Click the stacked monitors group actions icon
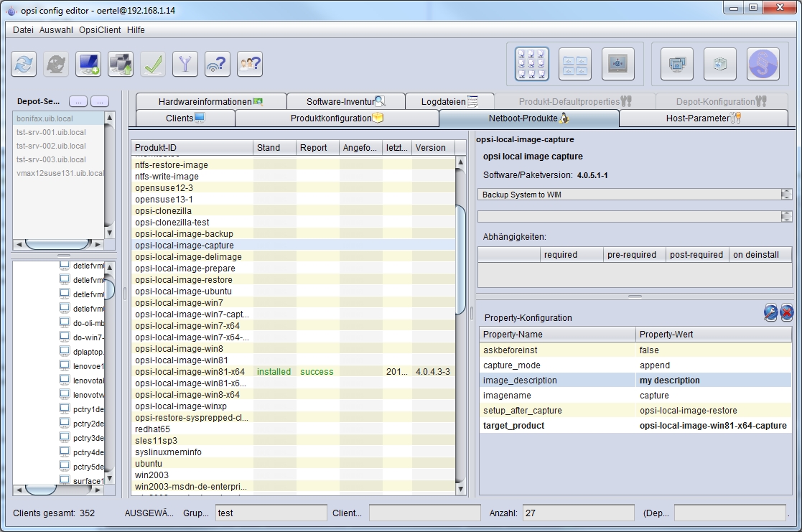 pos(677,64)
